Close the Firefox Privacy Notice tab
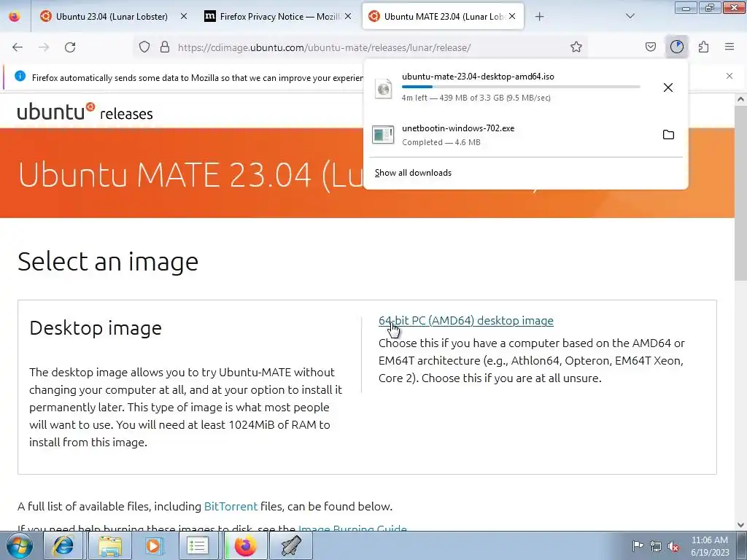747x560 pixels. click(348, 17)
